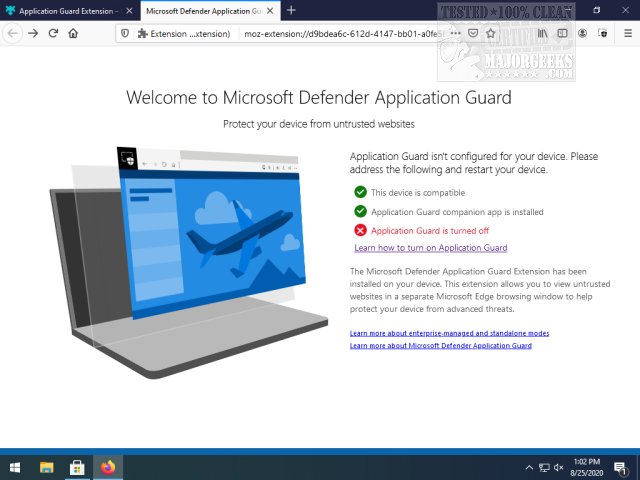Open the Windows Start menu

click(x=15, y=467)
